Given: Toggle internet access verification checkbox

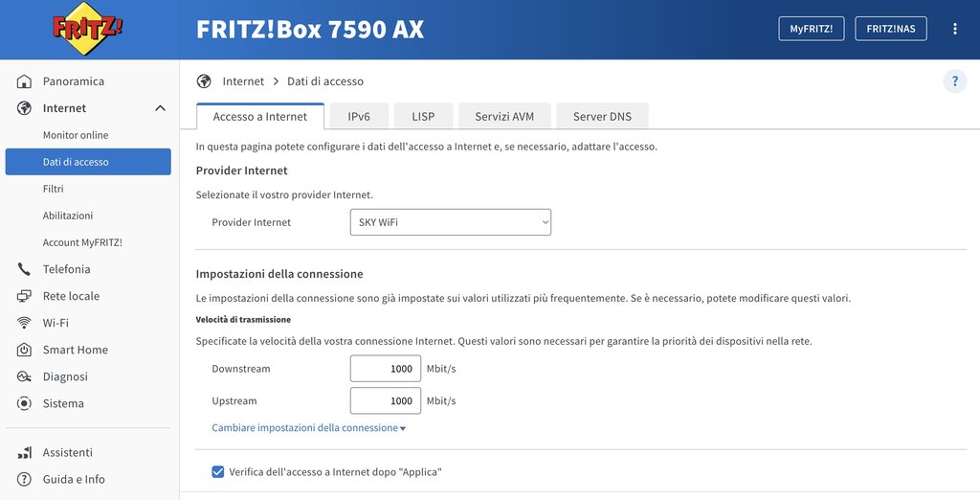Looking at the screenshot, I should (x=218, y=472).
